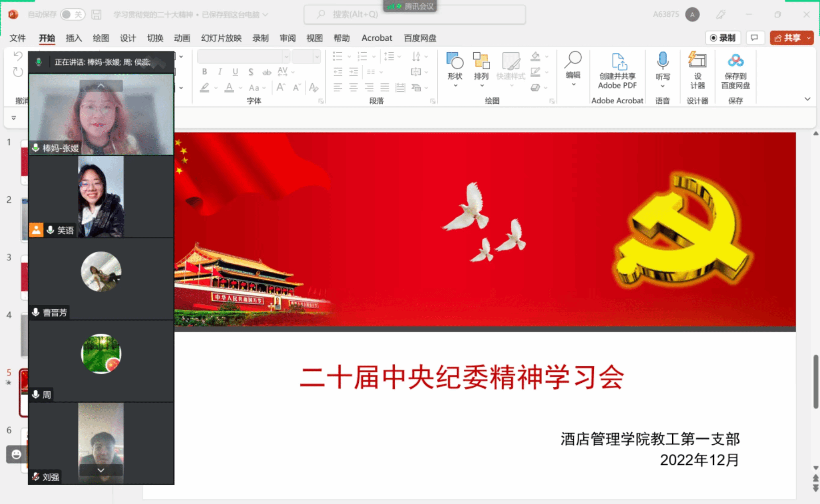Toggle the AutoSave (自动保存) switch

pos(72,15)
